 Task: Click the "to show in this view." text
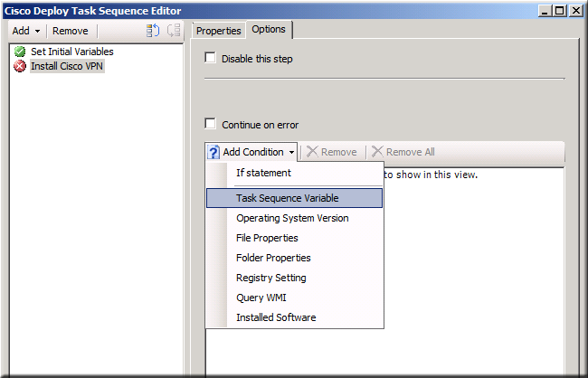431,175
